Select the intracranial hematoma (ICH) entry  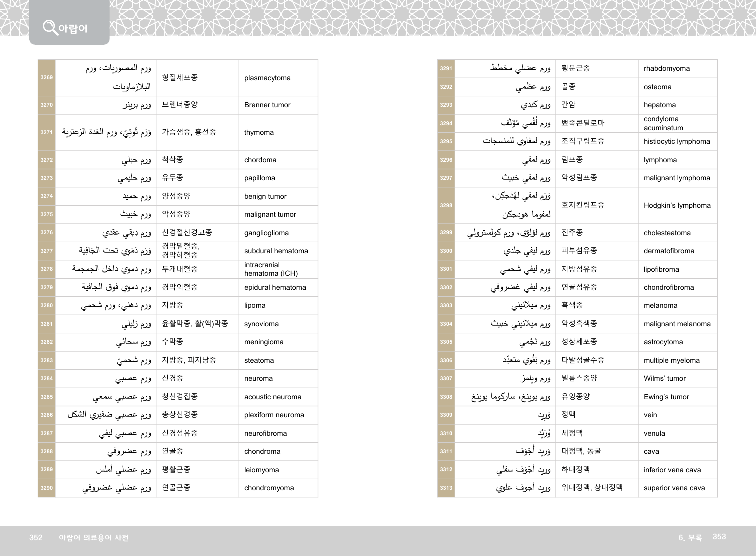[271, 269]
